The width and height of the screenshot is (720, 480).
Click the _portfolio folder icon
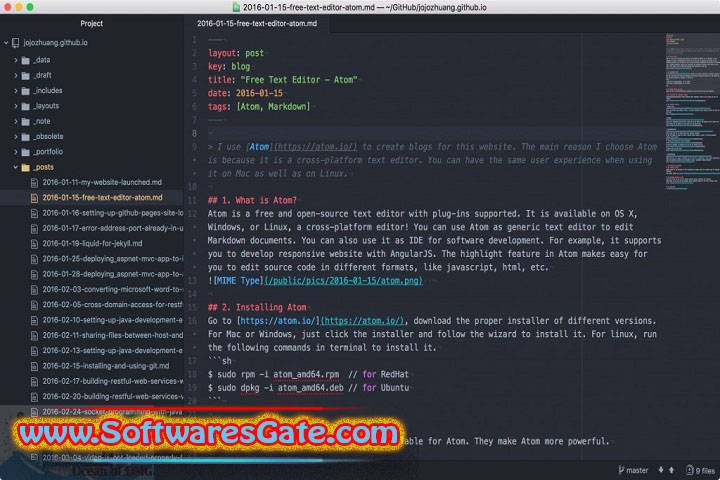pyautogui.click(x=26, y=152)
